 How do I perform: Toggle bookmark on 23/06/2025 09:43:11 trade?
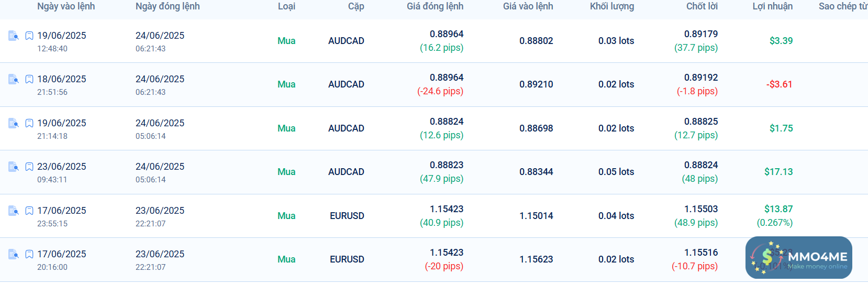[29, 167]
